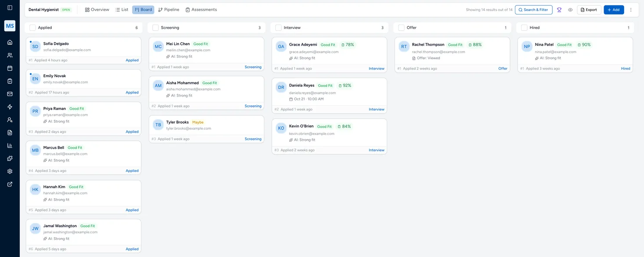Click kevin.obrien@example.com email
The width and height of the screenshot is (644, 257).
click(312, 134)
